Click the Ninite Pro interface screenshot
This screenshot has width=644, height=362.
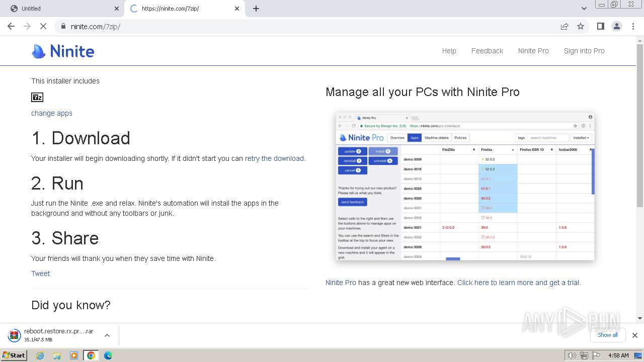click(465, 186)
